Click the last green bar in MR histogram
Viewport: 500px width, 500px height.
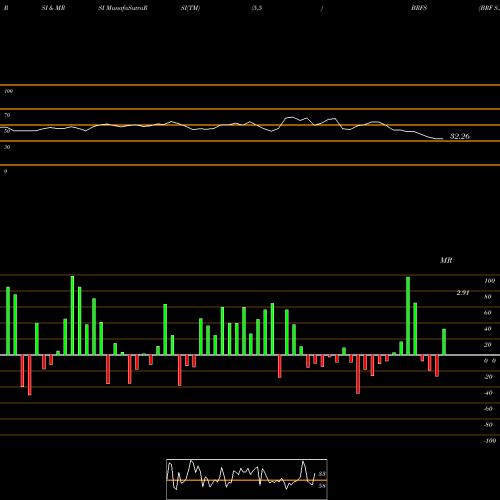coord(444,342)
